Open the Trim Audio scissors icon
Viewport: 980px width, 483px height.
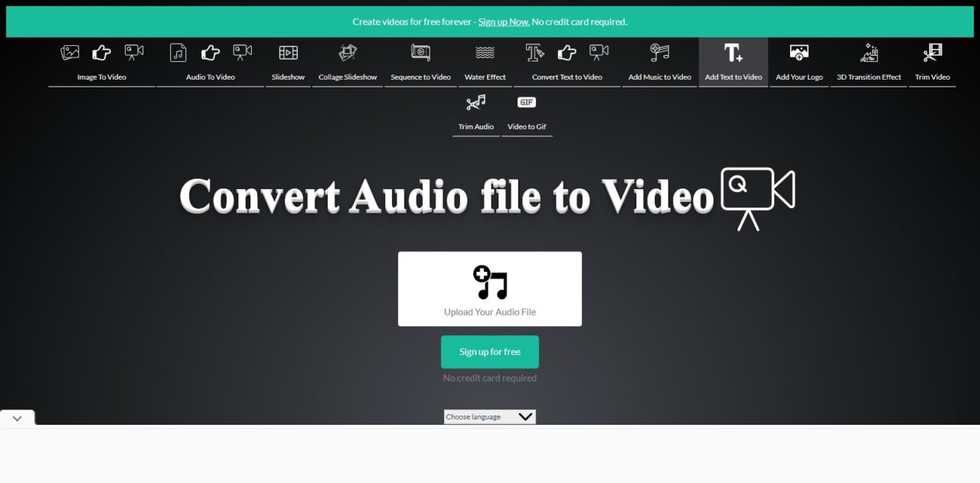[476, 102]
